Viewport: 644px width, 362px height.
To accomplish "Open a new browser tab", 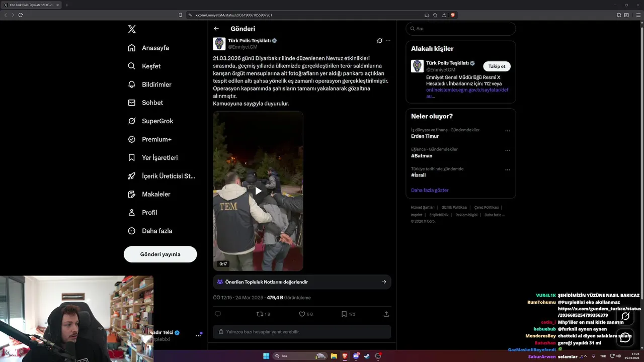I will (x=66, y=5).
